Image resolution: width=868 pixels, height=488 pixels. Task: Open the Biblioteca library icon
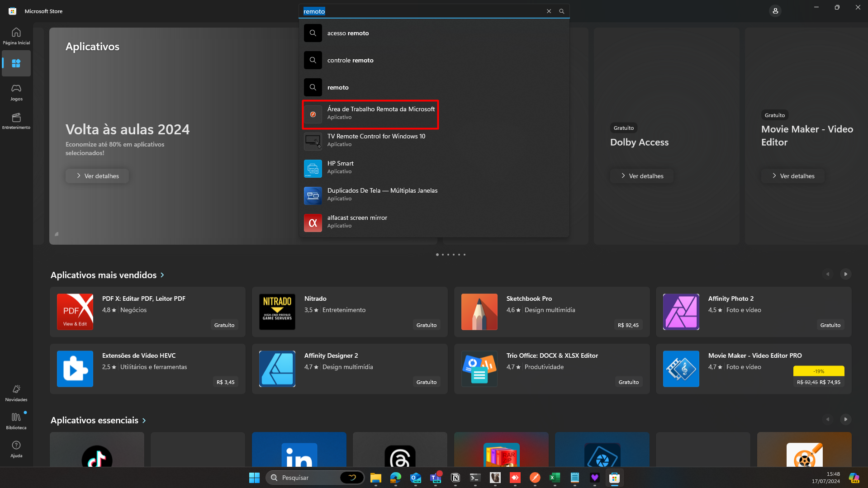coord(16,420)
